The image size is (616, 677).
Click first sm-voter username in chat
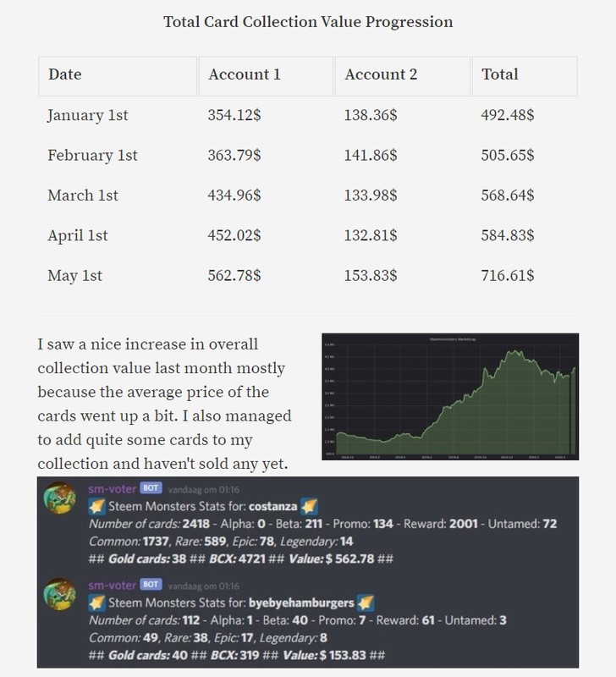click(113, 489)
